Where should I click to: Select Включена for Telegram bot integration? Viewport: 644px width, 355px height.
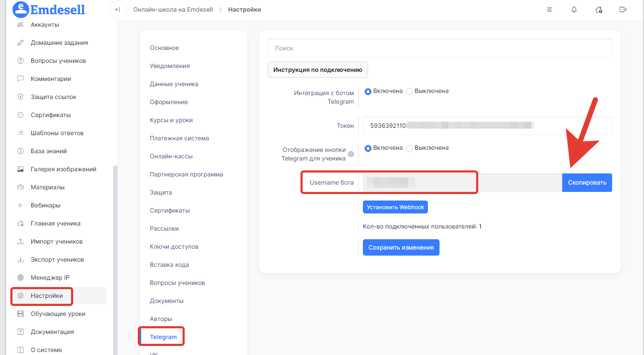368,91
